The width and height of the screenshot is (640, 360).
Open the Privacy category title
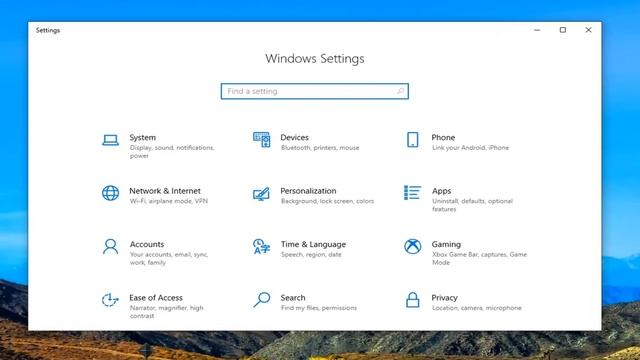click(x=444, y=298)
